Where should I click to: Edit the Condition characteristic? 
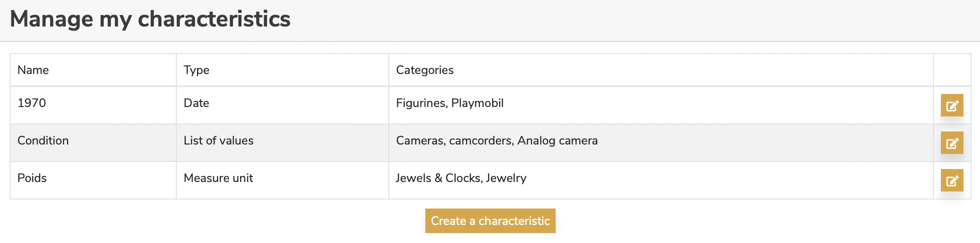pos(952,142)
